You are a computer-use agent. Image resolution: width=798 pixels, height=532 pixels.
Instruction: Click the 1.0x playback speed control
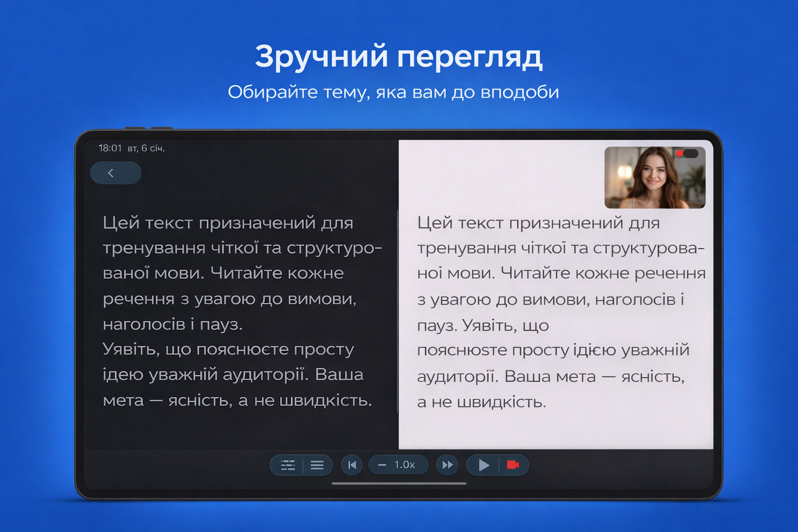pos(404,464)
